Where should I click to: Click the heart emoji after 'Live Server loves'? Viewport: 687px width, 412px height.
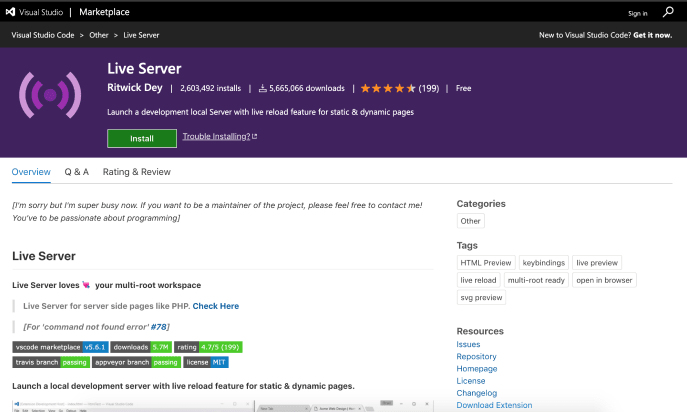(86, 285)
